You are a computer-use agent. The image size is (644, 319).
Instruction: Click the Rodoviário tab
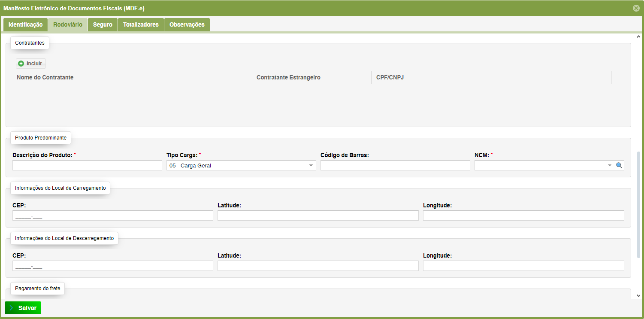[68, 25]
